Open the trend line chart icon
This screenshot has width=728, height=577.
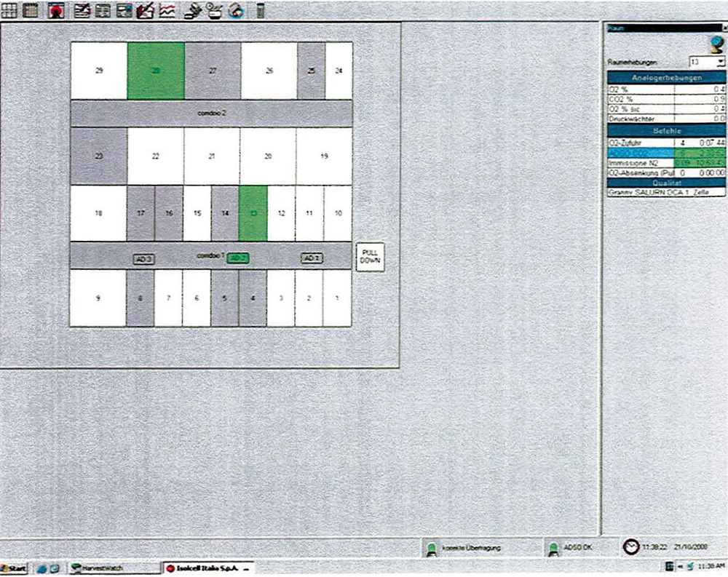(x=167, y=10)
